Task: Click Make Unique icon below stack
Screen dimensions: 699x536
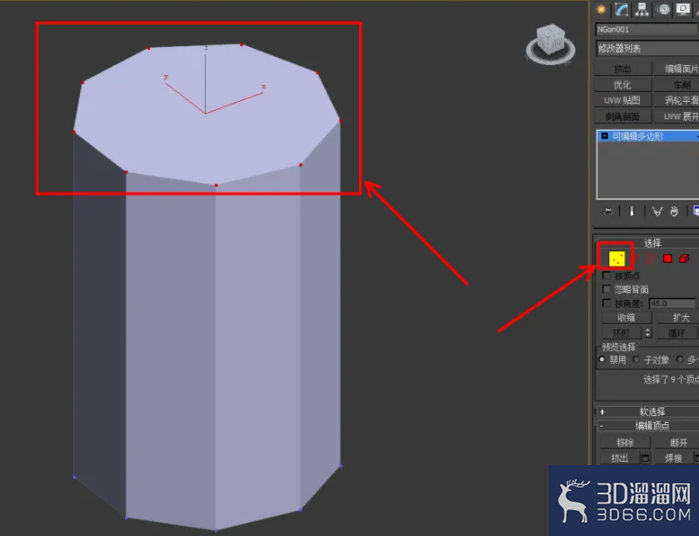Action: click(657, 211)
